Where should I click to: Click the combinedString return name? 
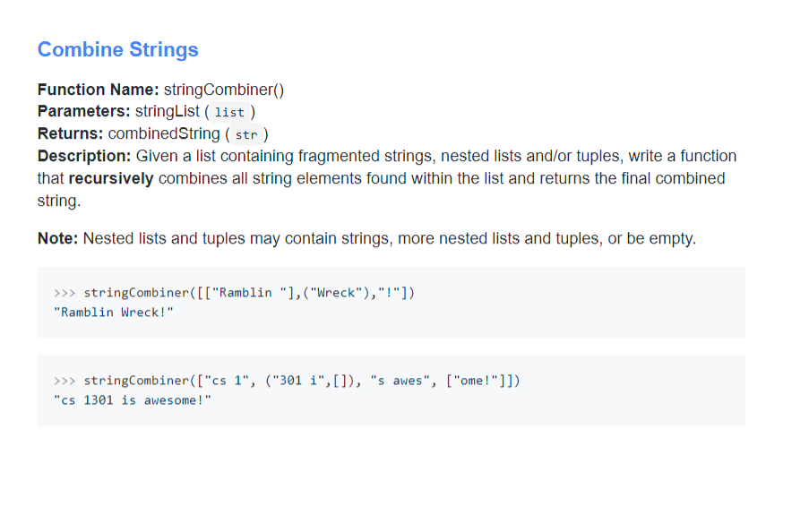164,133
